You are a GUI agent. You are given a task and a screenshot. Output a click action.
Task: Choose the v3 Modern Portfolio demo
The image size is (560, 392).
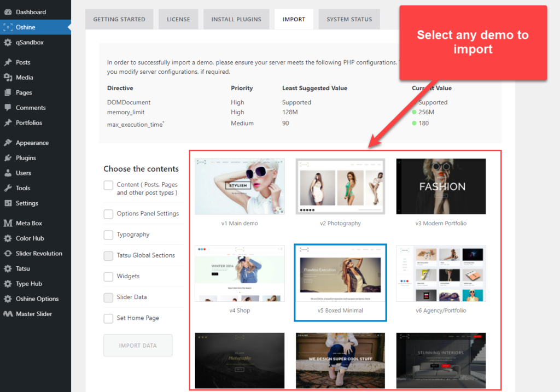(x=441, y=186)
